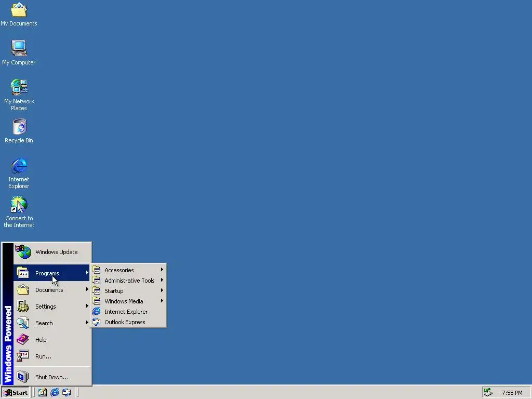The image size is (532, 399).
Task: Click the Start button
Action: click(x=16, y=393)
